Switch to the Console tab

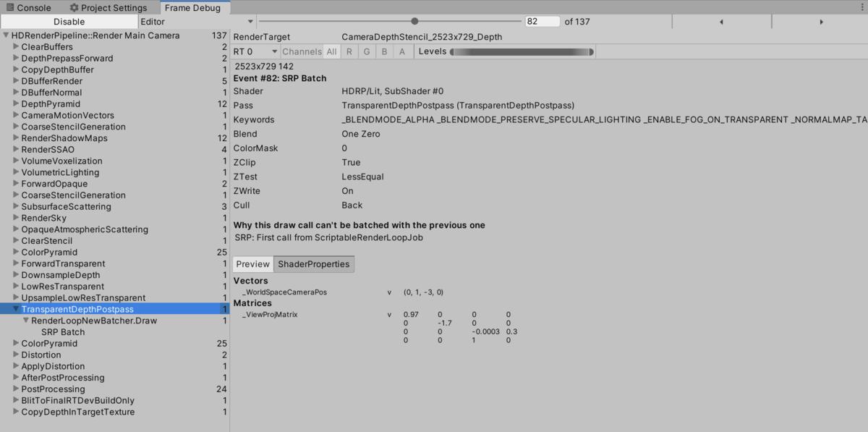click(29, 7)
